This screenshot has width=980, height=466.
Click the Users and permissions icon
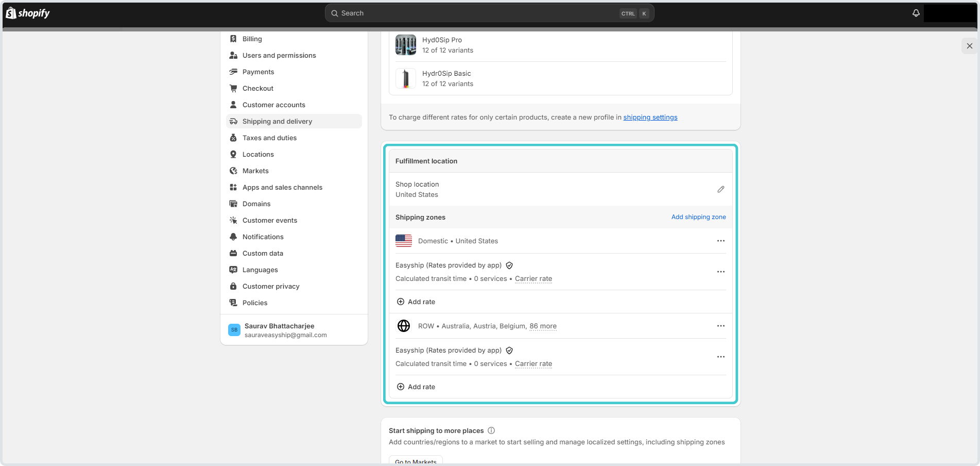[233, 55]
